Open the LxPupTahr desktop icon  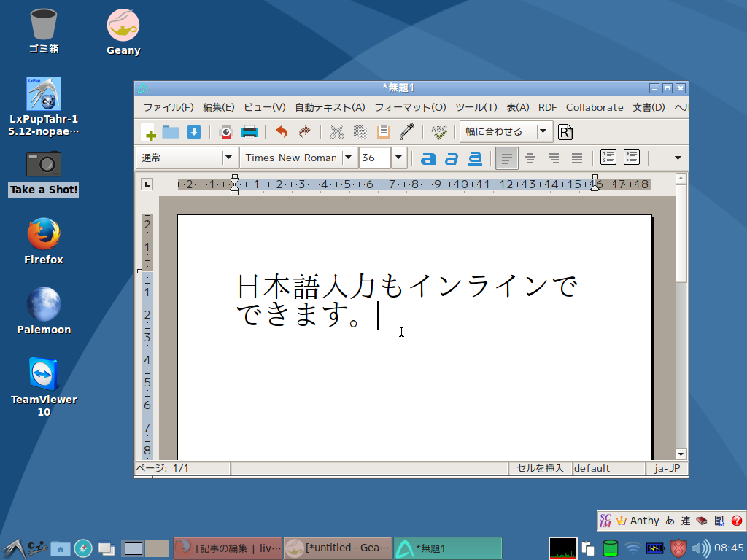[x=43, y=106]
